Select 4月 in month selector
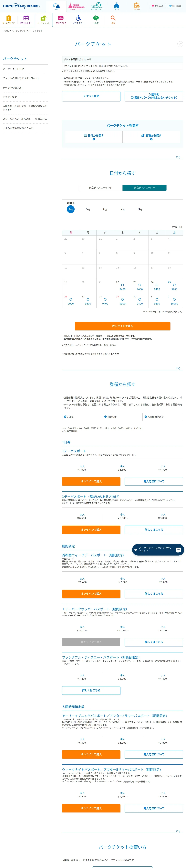The height and width of the screenshot is (868, 186). tap(71, 209)
